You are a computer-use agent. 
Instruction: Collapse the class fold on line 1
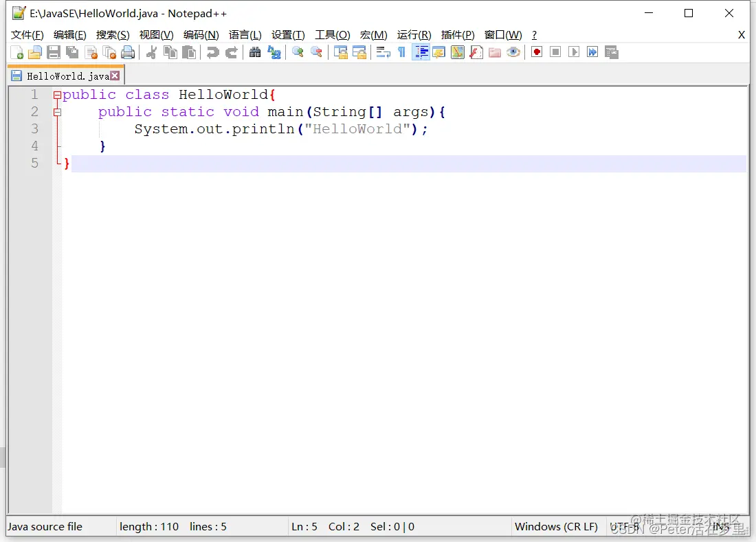click(x=57, y=95)
